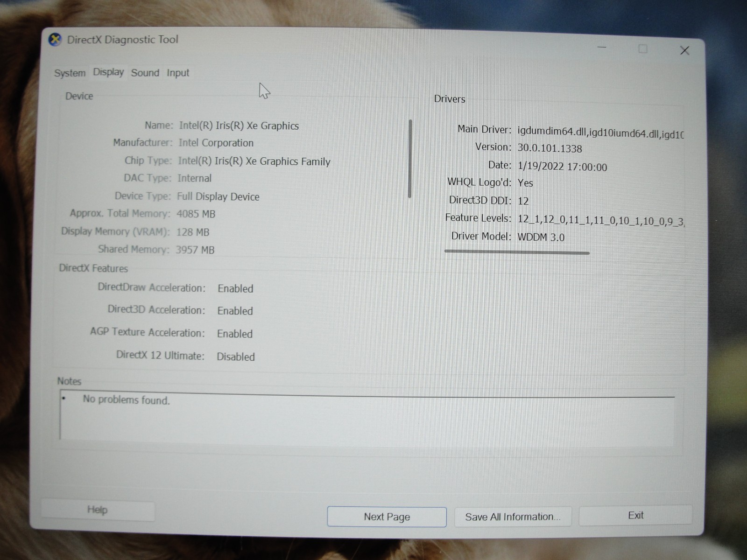The height and width of the screenshot is (560, 747).
Task: Switch to the System tab
Action: [70, 73]
